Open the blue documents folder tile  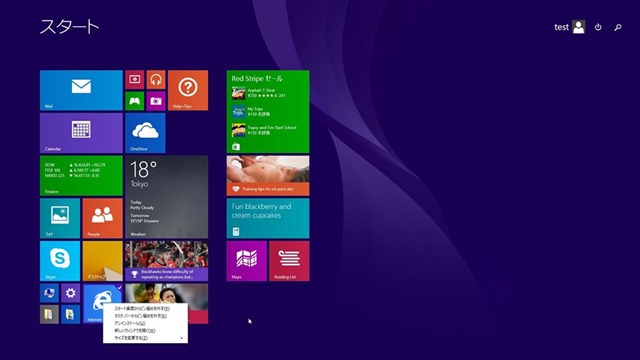(70, 314)
